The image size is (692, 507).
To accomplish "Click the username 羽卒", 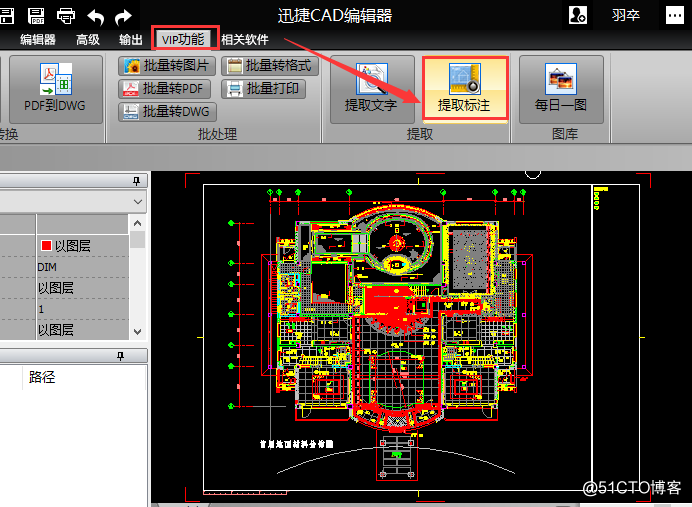I will 626,15.
